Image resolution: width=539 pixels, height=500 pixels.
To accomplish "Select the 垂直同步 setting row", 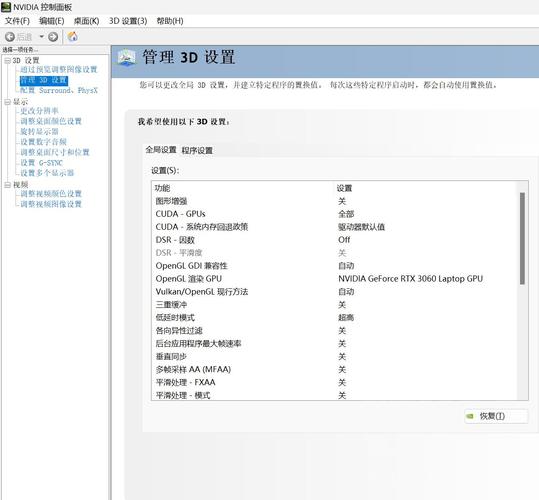I will [x=333, y=356].
